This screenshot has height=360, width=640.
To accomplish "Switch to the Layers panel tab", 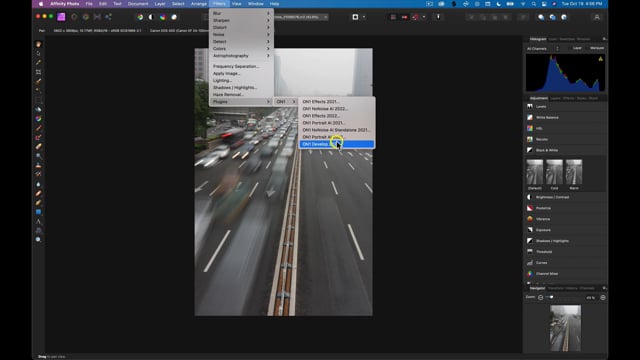I will point(555,98).
